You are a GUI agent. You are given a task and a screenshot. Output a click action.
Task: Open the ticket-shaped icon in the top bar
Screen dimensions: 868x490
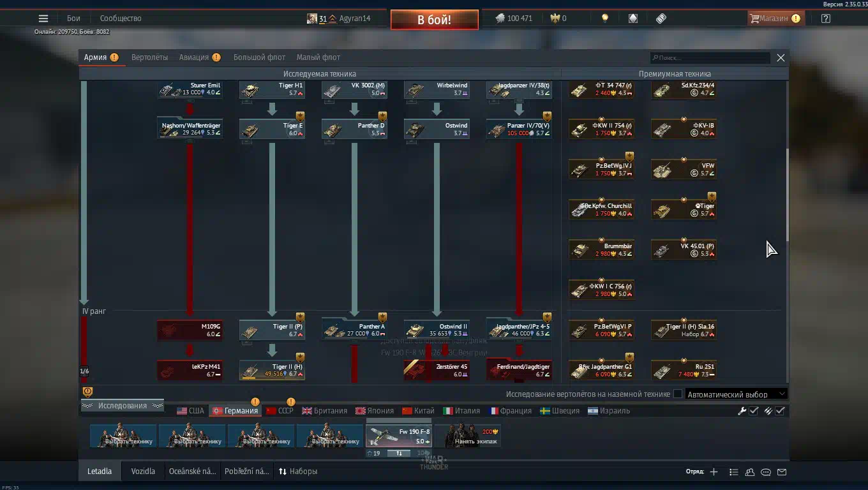coord(661,19)
